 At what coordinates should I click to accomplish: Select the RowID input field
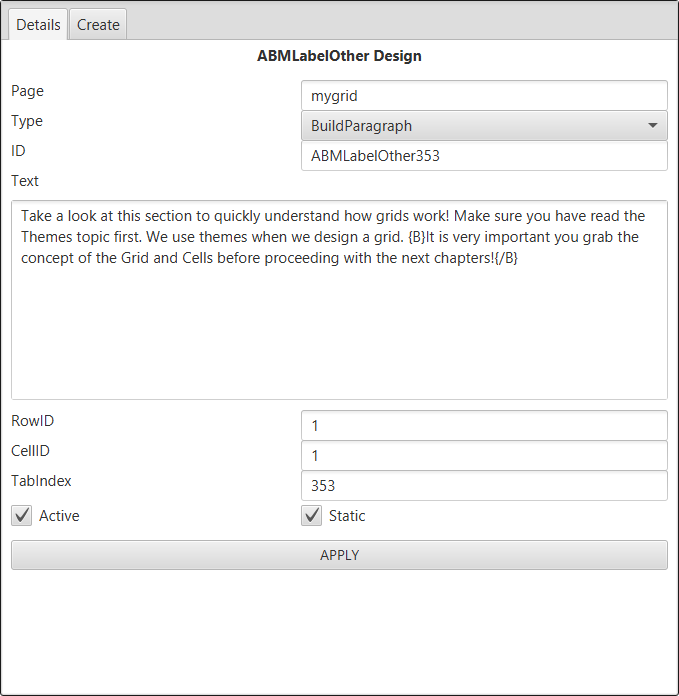(x=484, y=426)
